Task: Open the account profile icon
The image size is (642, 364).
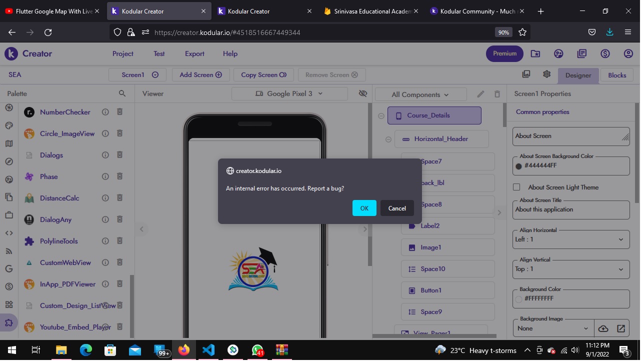Action: [x=628, y=53]
